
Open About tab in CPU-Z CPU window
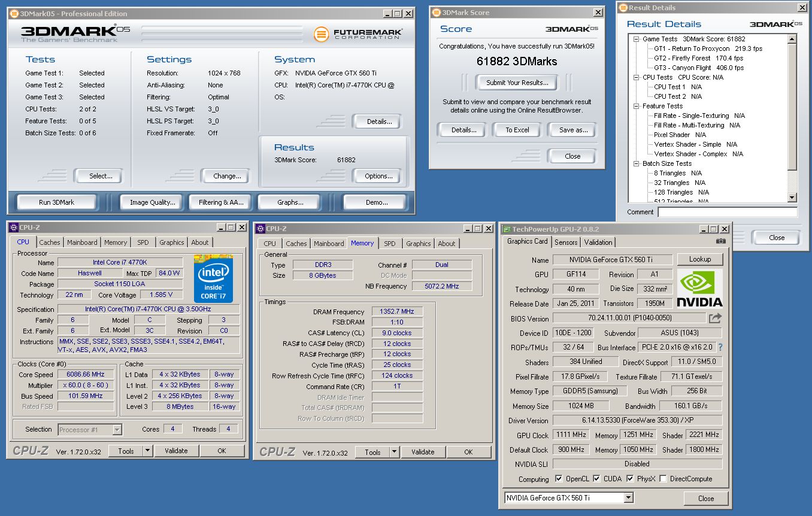[200, 242]
